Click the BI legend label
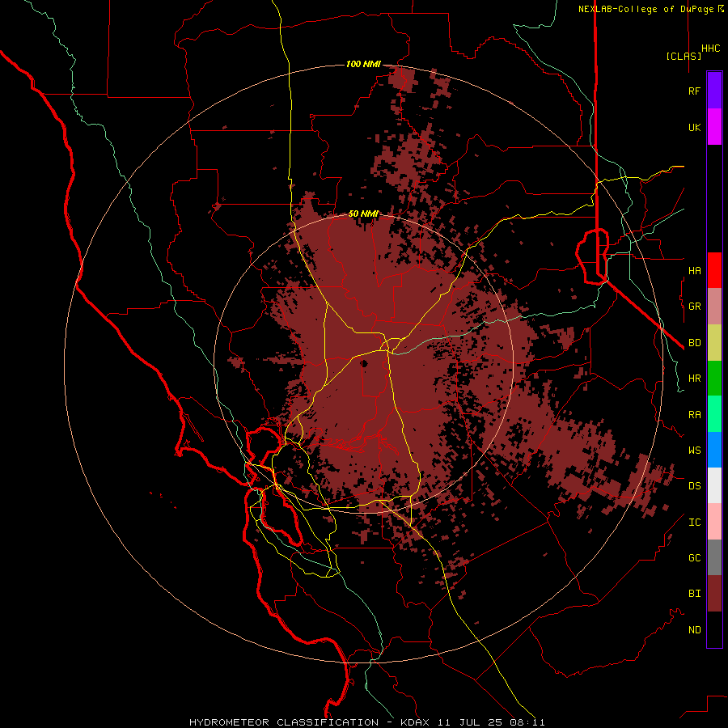The image size is (728, 728). (694, 594)
